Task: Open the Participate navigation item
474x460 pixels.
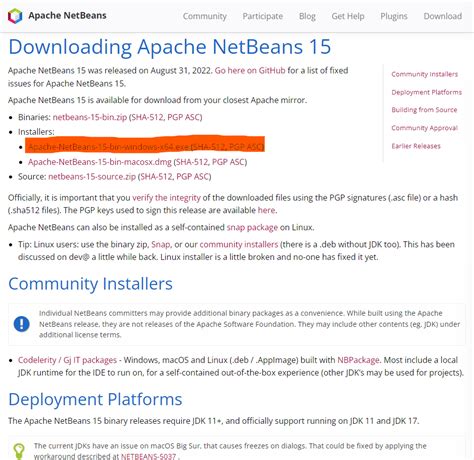Action: pos(263,16)
